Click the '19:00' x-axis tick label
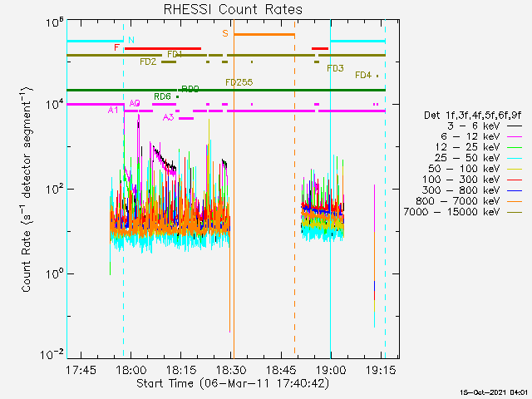The image size is (532, 399). pos(331,370)
